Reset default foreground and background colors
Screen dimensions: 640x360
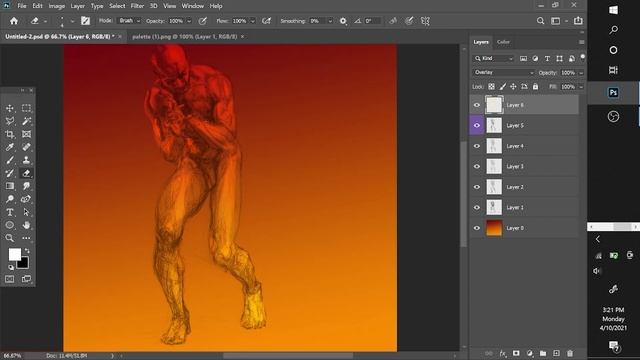pyautogui.click(x=11, y=267)
